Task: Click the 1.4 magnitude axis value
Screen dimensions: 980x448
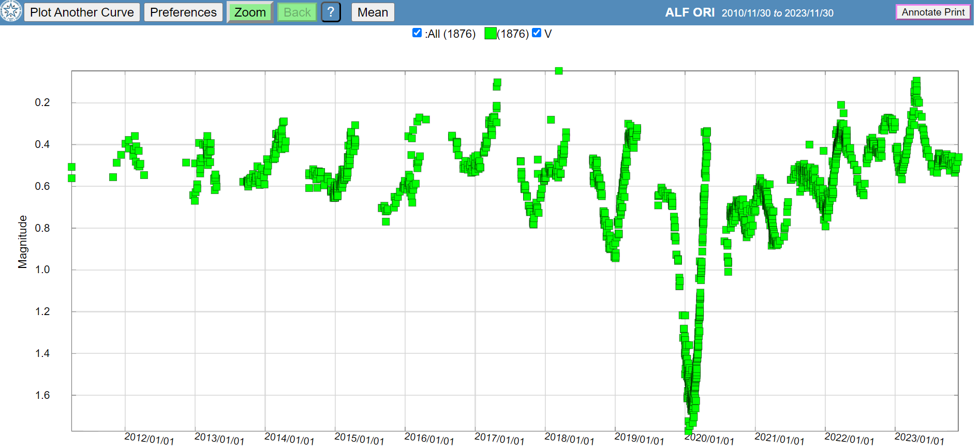Action: point(42,353)
